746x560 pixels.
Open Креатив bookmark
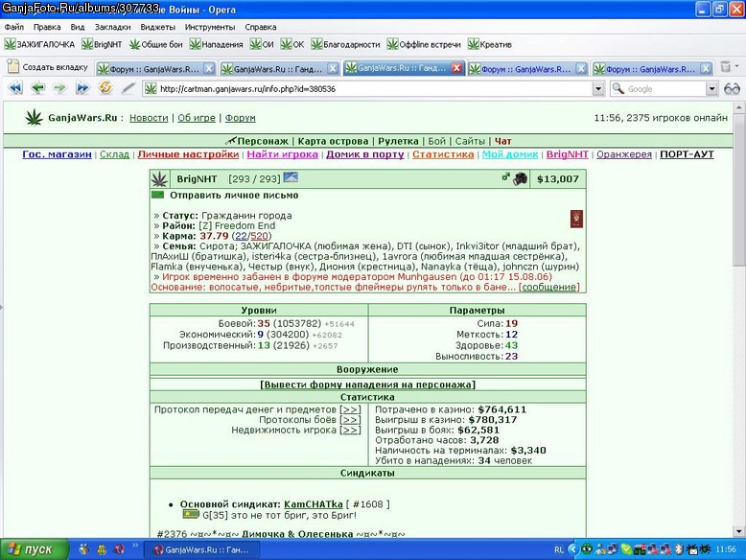[x=490, y=44]
